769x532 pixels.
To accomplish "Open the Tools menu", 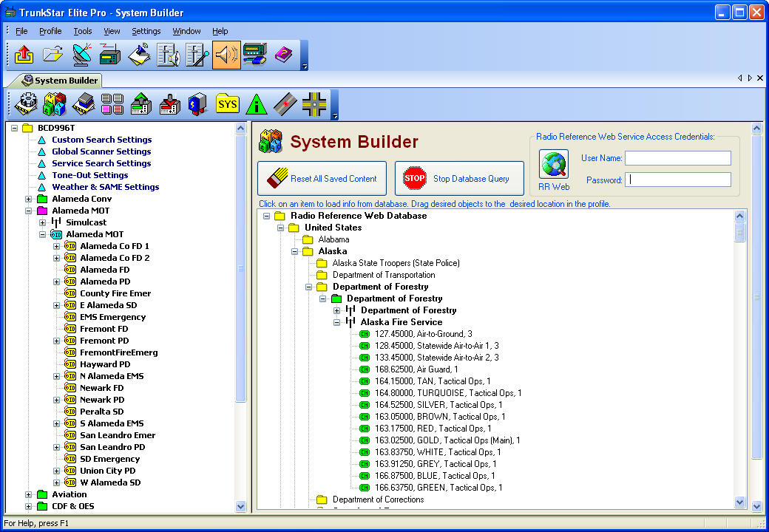I will (x=83, y=31).
